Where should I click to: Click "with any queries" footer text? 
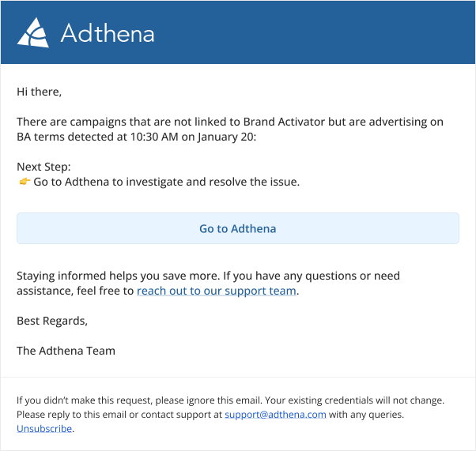[366, 414]
